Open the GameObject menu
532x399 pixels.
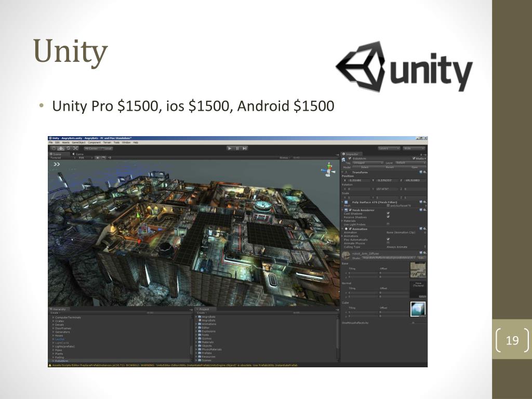[79, 142]
